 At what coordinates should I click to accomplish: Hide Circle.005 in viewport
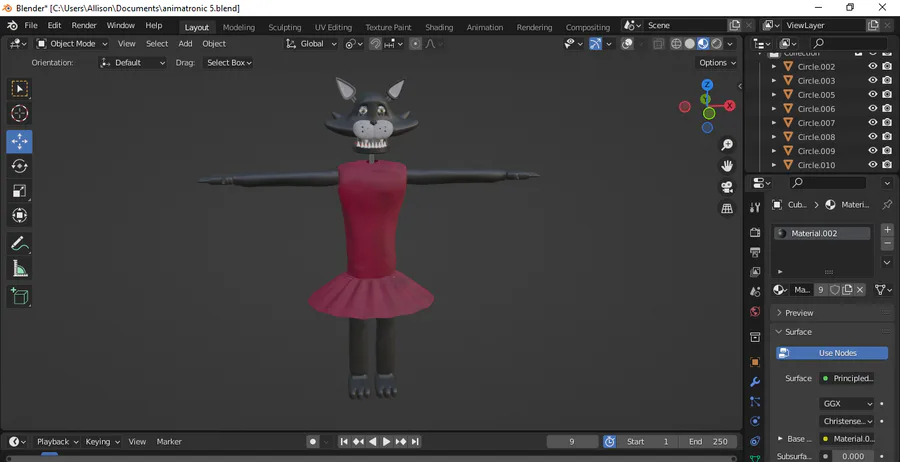(x=872, y=94)
